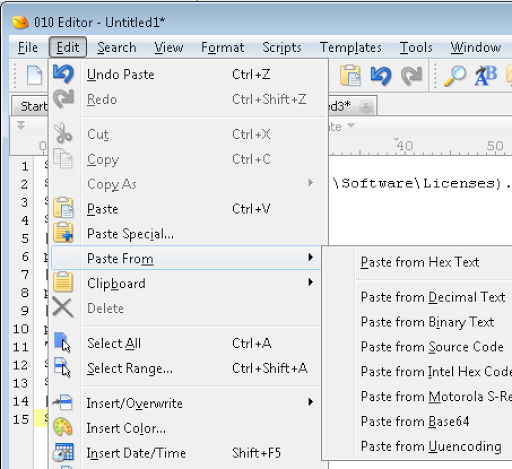Open the Scripts menu
The height and width of the screenshot is (469, 512).
point(282,47)
